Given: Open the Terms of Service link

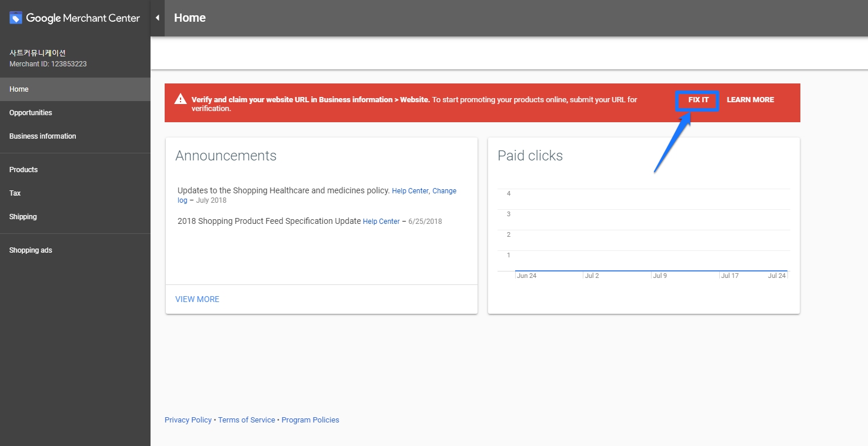Looking at the screenshot, I should (246, 420).
